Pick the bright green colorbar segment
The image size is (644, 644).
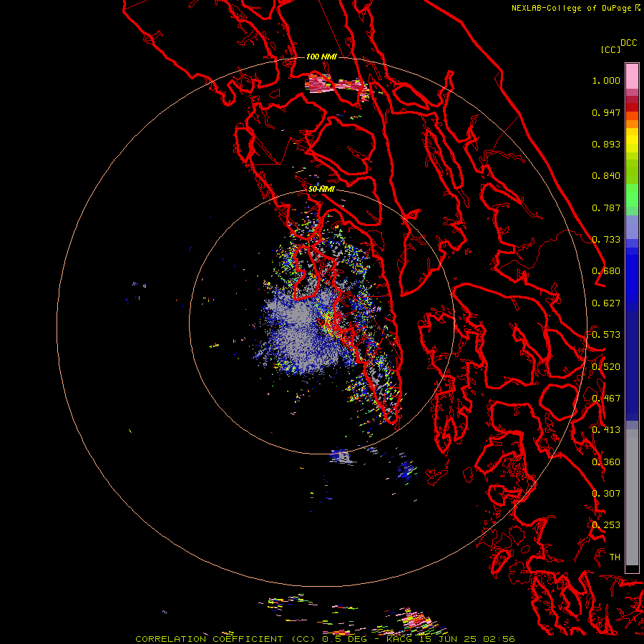632,195
